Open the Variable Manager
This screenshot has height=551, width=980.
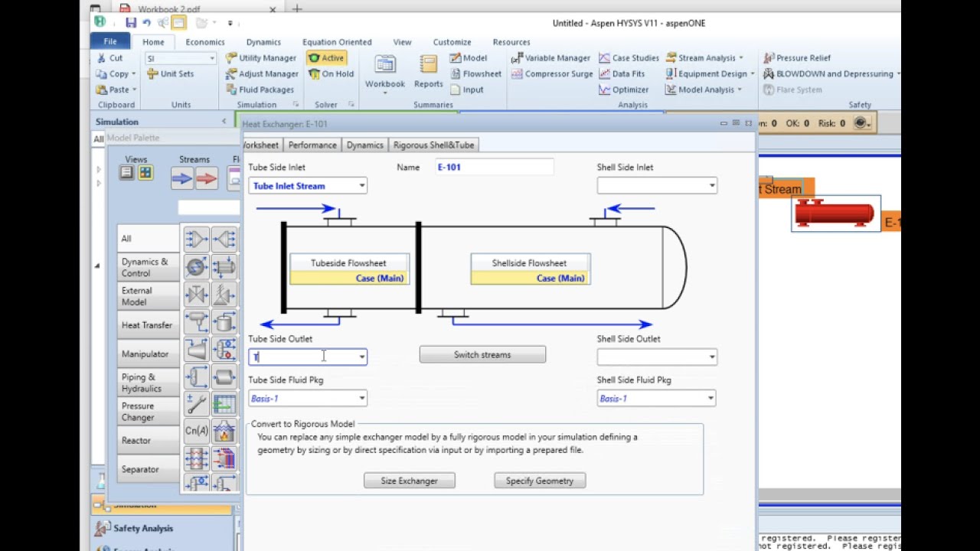[x=550, y=58]
